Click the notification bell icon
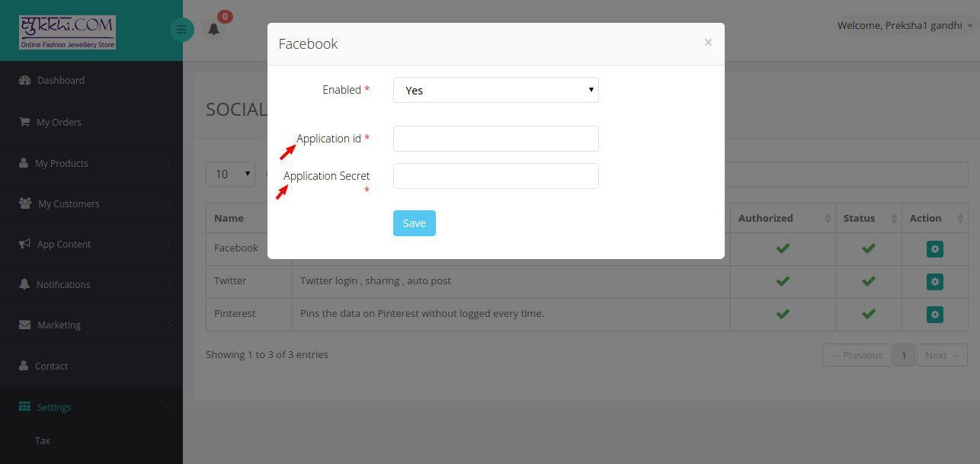980x464 pixels. click(214, 29)
